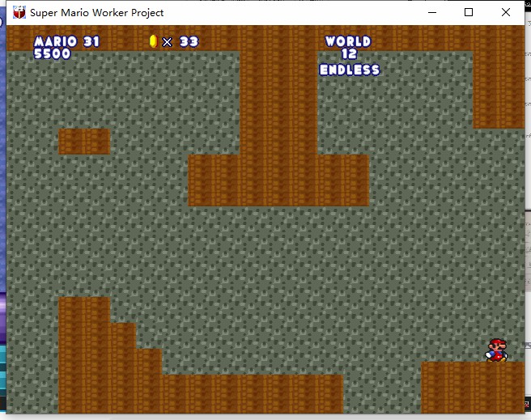Screen dimensions: 531x420
Task: Click the yellow coin counter icon
Action: click(x=154, y=41)
